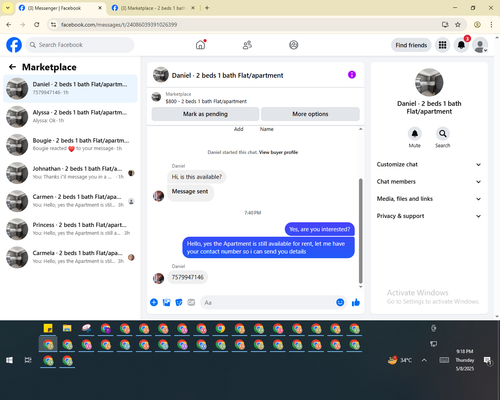Click the More options button
500x400 pixels.
(x=310, y=114)
